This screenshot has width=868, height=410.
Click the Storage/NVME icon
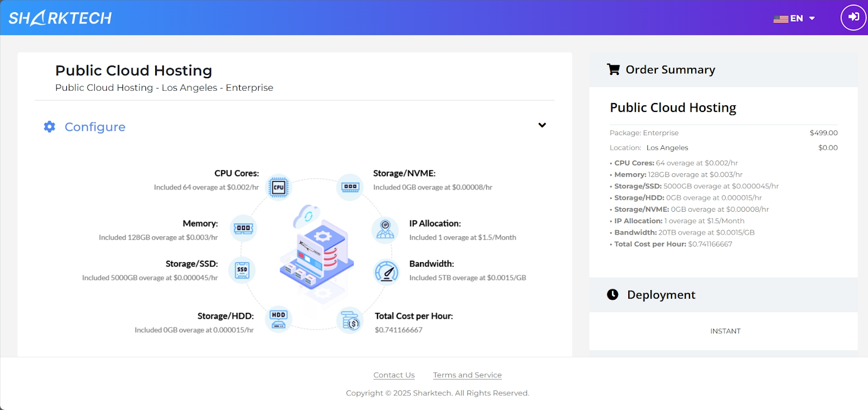(350, 187)
